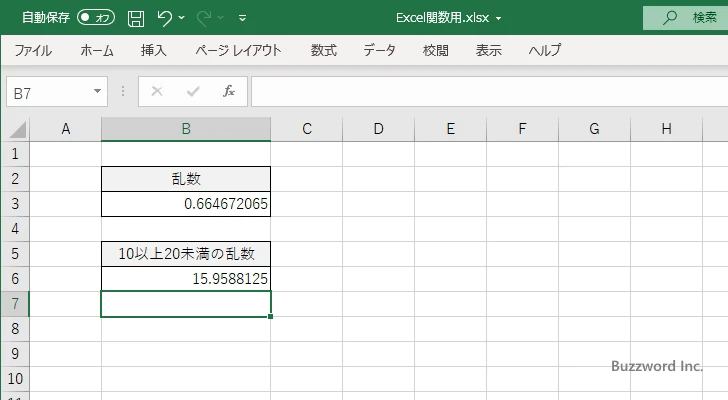Select row 5 header
This screenshot has width=728, height=400.
pos(15,254)
